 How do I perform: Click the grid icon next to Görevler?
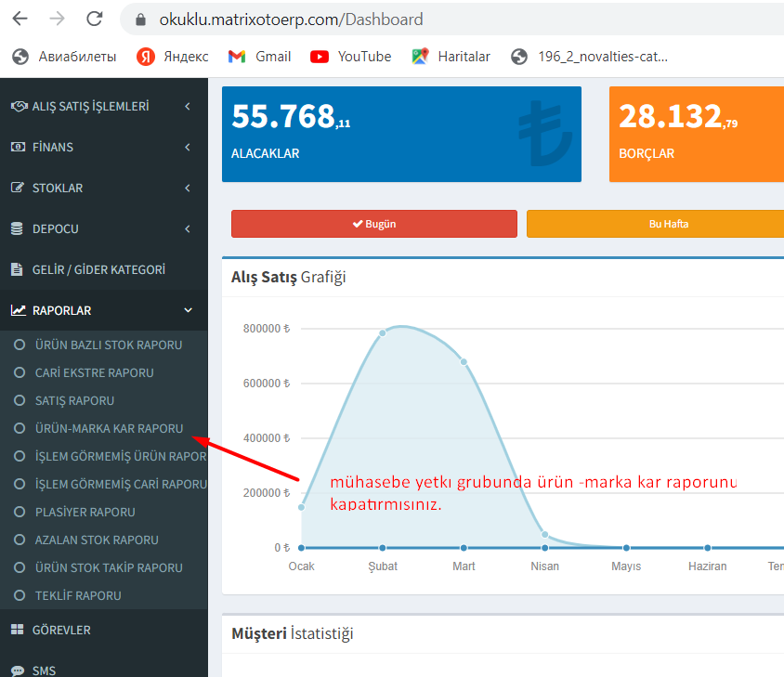point(17,631)
